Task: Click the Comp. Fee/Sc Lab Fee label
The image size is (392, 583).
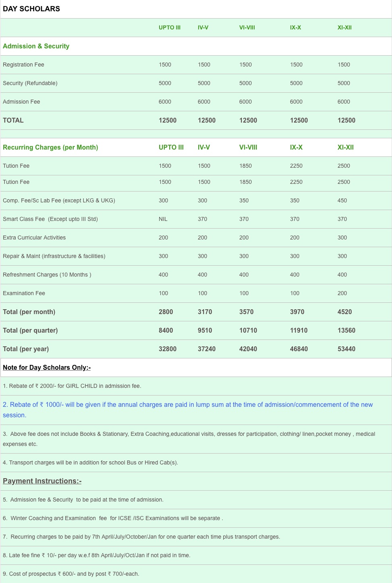Action: [59, 201]
